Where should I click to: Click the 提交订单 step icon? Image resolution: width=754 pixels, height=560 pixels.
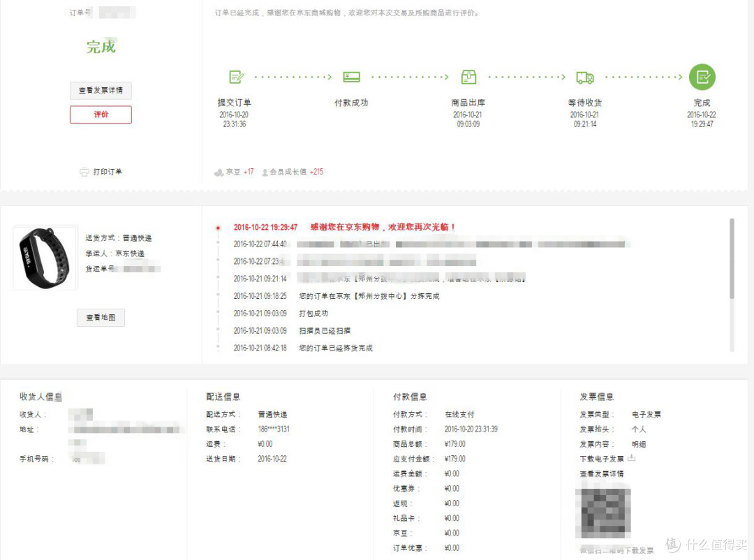236,77
